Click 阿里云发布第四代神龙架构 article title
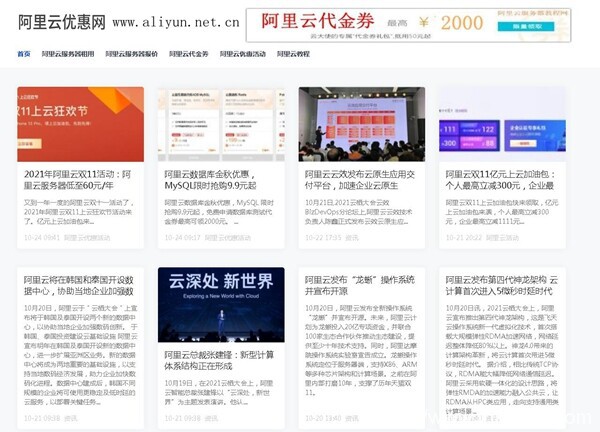This screenshot has width=600, height=432. 502,286
